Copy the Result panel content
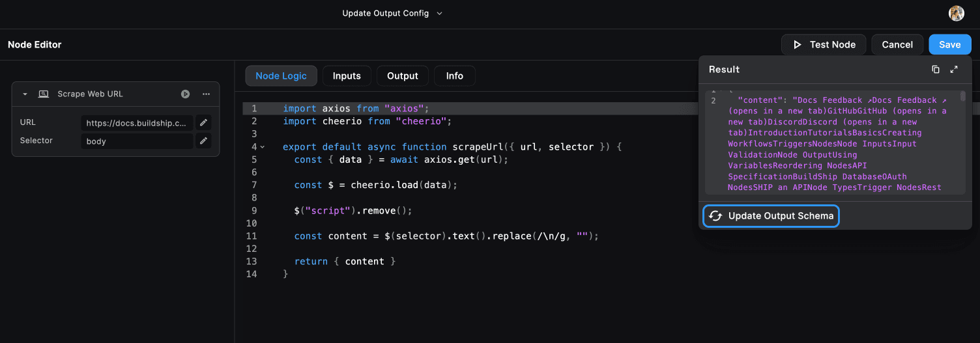The width and height of the screenshot is (980, 343). (936, 70)
